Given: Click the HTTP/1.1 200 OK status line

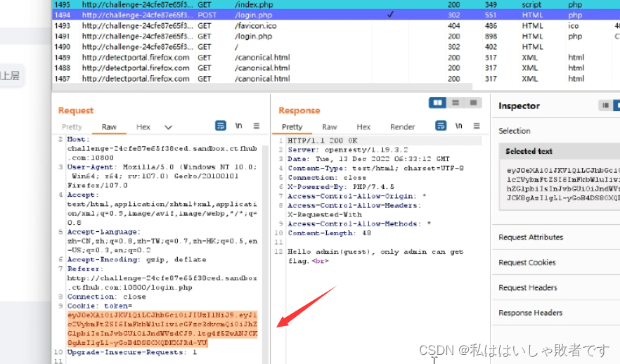Looking at the screenshot, I should (x=323, y=141).
